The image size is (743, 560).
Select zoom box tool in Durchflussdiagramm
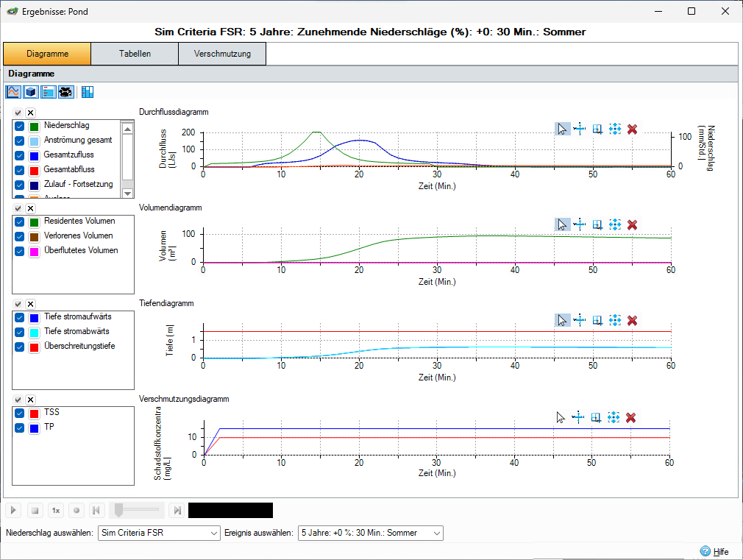[597, 129]
